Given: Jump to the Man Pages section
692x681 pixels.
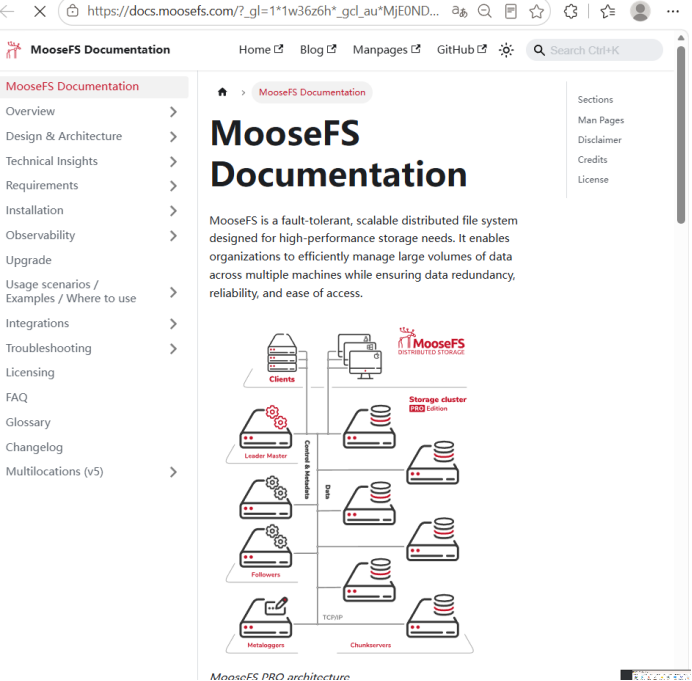Looking at the screenshot, I should coord(601,120).
